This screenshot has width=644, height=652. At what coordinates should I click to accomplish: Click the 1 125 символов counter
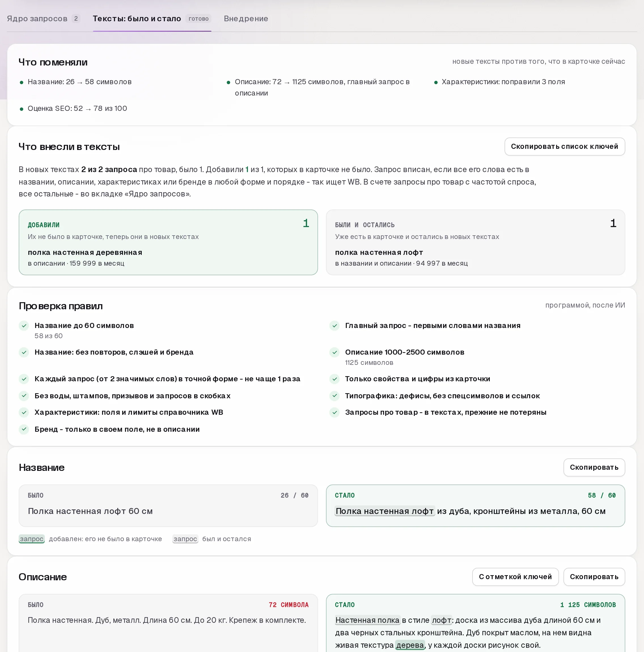(x=588, y=605)
